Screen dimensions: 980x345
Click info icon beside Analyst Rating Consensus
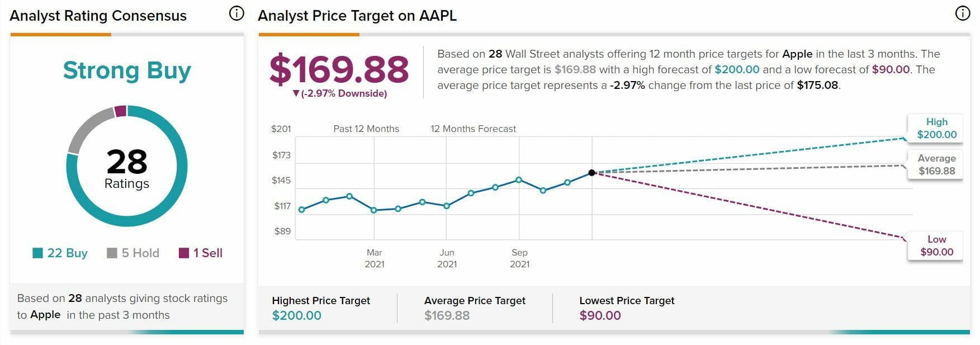pos(236,13)
